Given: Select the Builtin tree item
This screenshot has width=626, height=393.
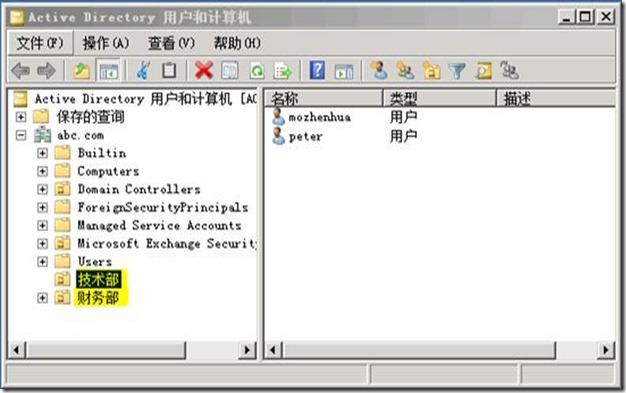Looking at the screenshot, I should (102, 153).
